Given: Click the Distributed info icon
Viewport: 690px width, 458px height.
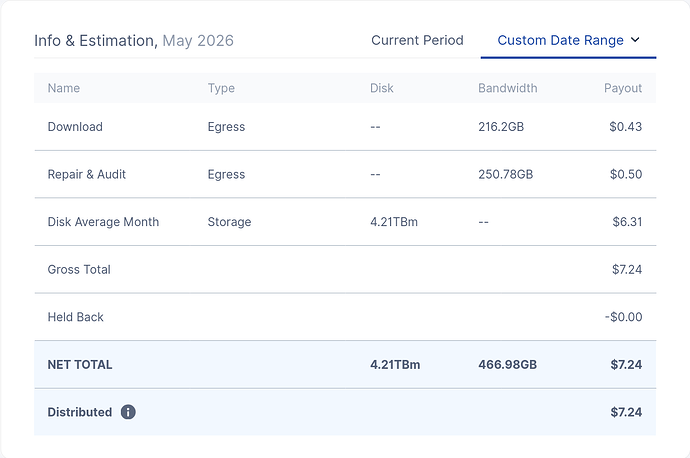Looking at the screenshot, I should (128, 412).
